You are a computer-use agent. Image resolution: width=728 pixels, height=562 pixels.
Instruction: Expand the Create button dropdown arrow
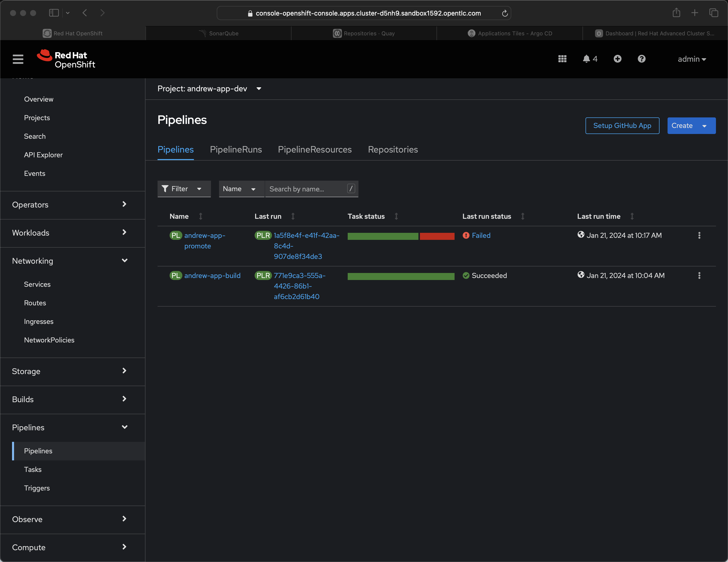click(704, 126)
